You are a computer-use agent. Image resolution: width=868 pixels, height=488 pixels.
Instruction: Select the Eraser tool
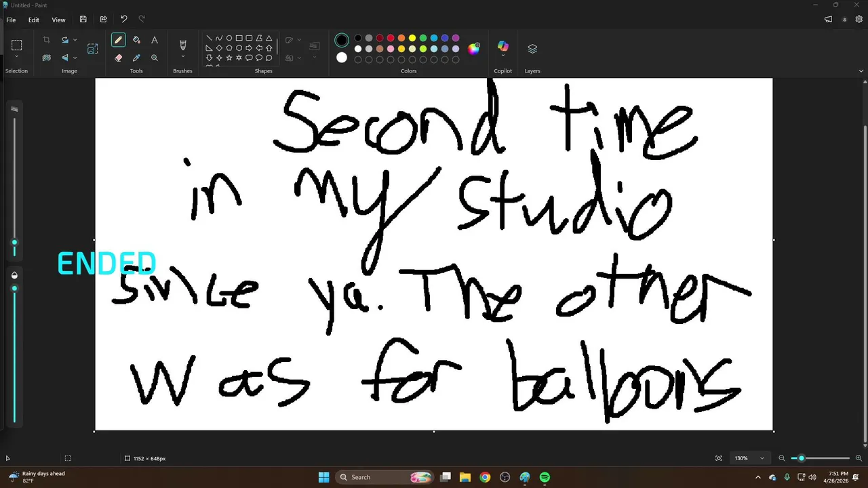(x=119, y=58)
